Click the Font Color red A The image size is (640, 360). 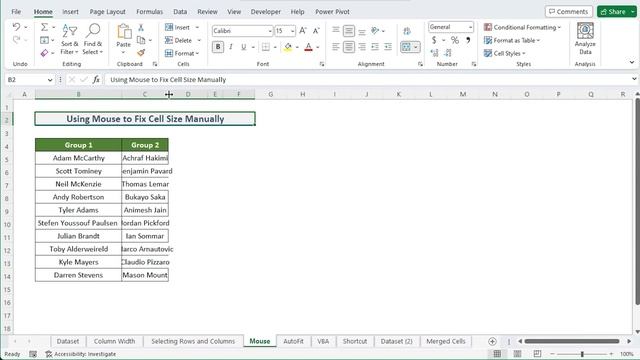click(x=309, y=47)
